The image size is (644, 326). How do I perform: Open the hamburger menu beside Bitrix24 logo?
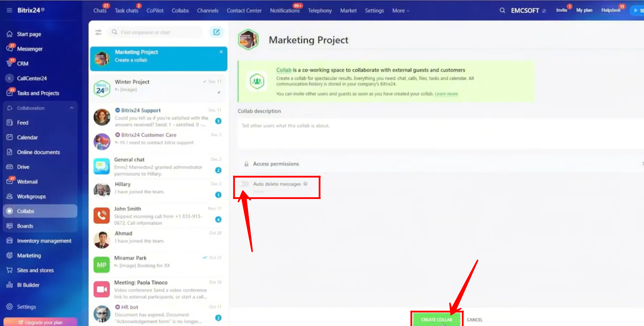click(9, 10)
